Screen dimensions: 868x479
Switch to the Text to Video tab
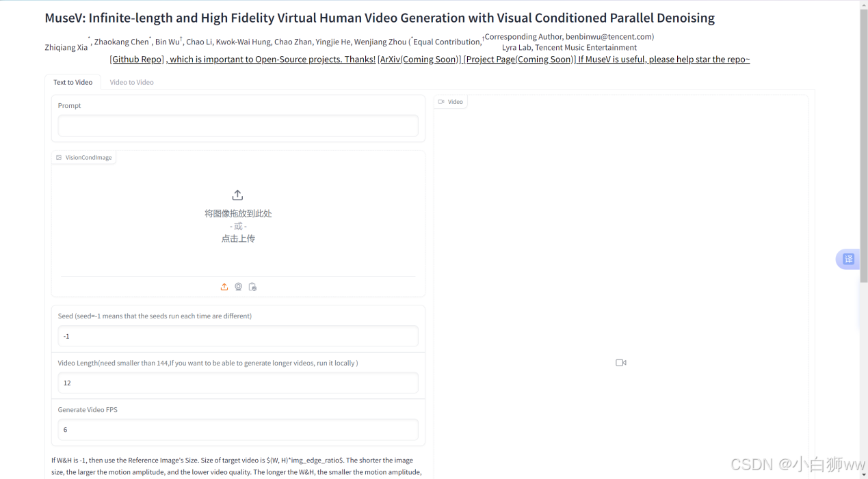pos(73,82)
